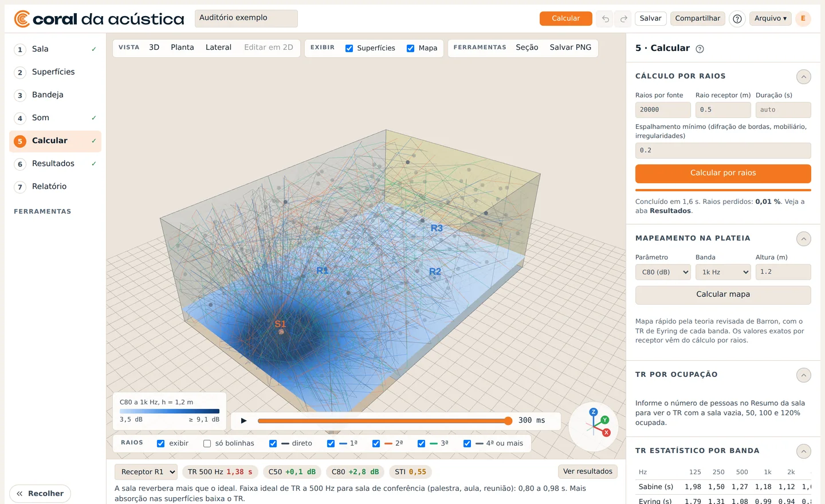
Task: Toggle Mapa display checkbox
Action: 410,48
